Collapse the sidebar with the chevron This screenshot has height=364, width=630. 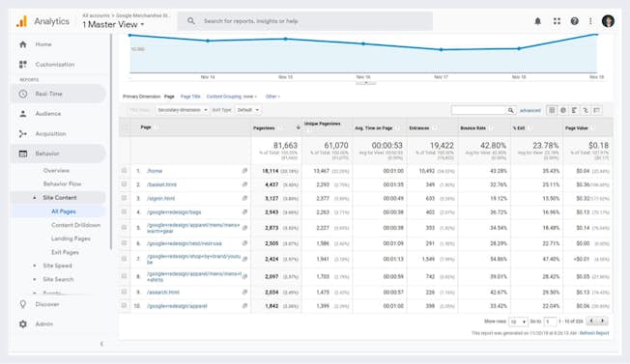coord(101,344)
